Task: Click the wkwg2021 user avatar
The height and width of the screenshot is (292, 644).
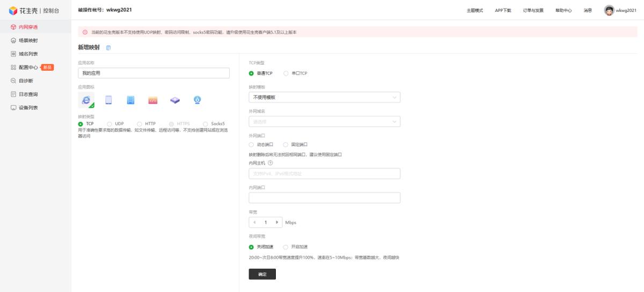Action: (609, 10)
